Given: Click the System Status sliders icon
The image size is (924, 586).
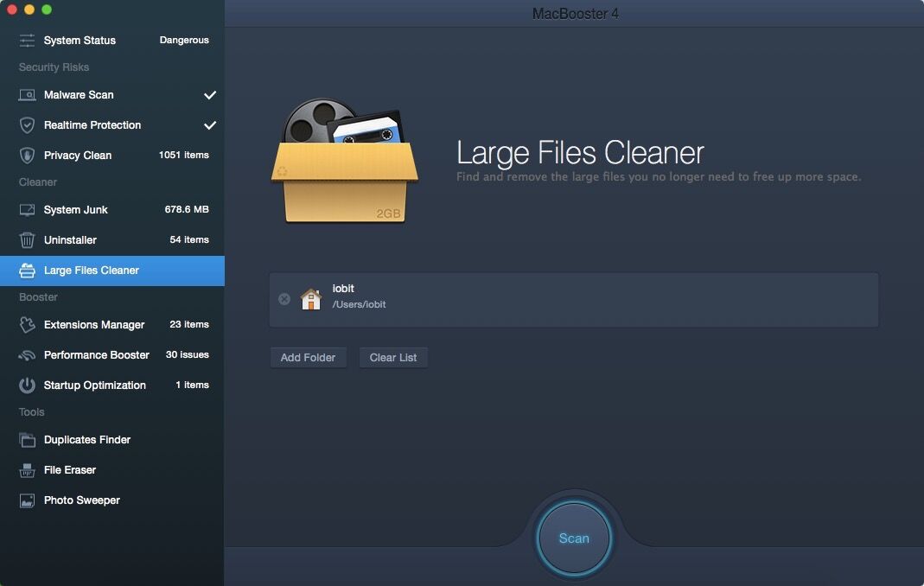Looking at the screenshot, I should (27, 40).
